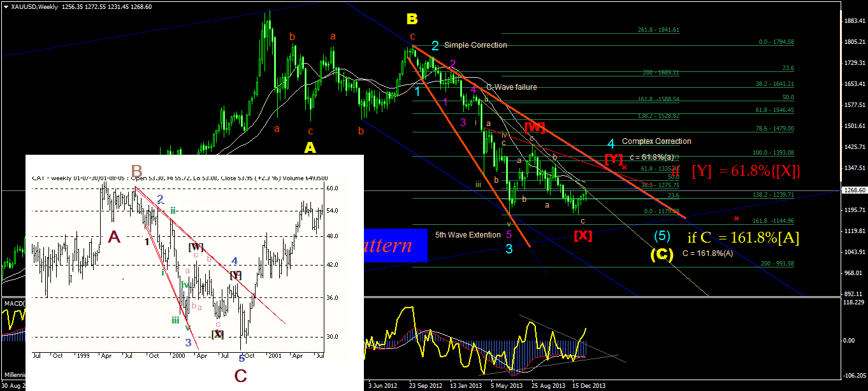Select the 1883.41 price axis value
This screenshot has height=391, width=868.
point(853,21)
